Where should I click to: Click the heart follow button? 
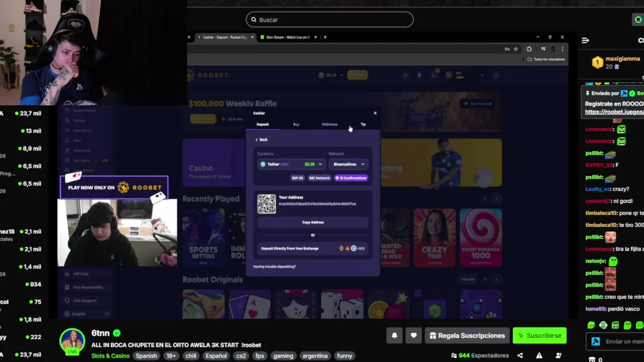click(x=414, y=335)
